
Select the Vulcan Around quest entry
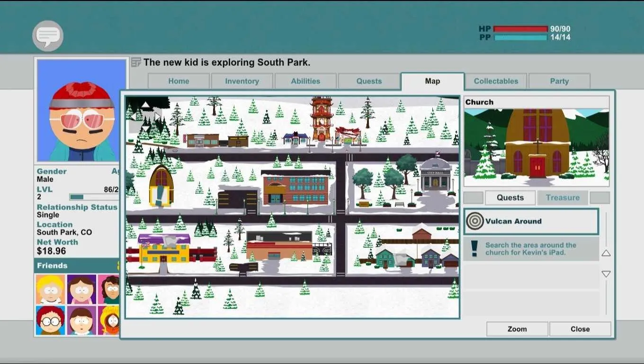(531, 221)
